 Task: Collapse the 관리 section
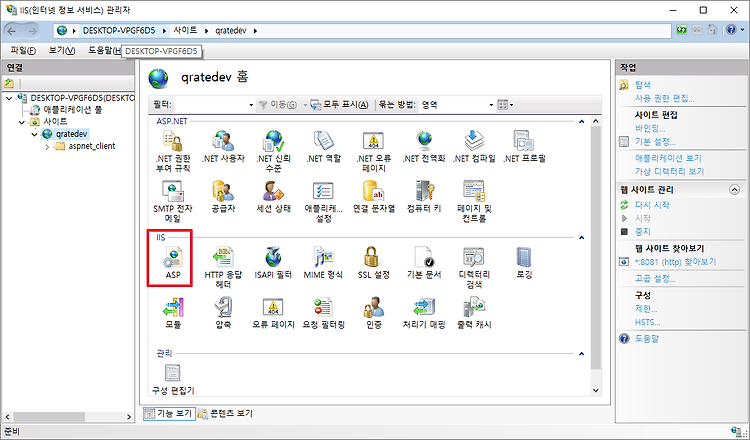(x=582, y=353)
